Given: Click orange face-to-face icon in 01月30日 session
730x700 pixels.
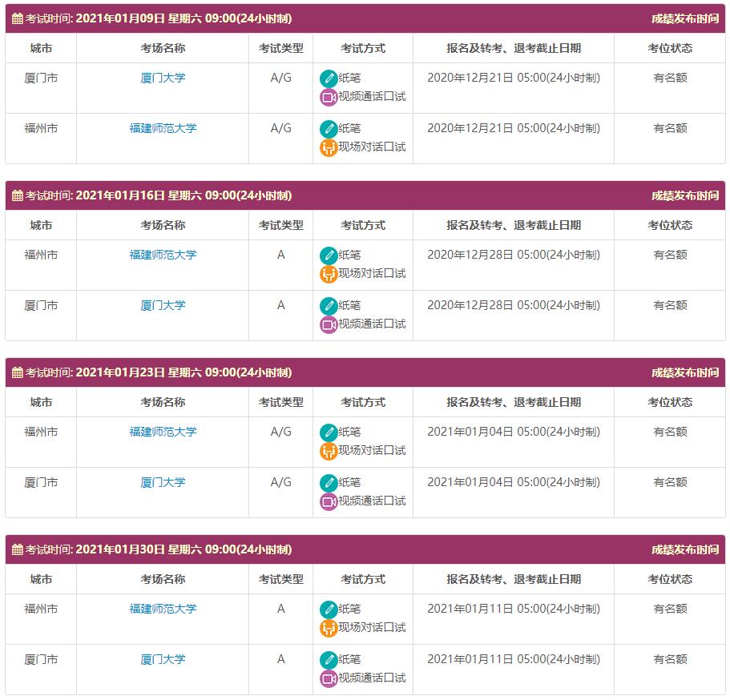Looking at the screenshot, I should (329, 628).
